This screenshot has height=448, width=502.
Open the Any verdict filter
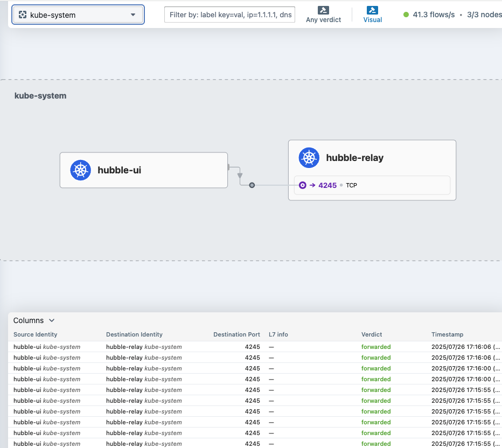click(x=323, y=15)
